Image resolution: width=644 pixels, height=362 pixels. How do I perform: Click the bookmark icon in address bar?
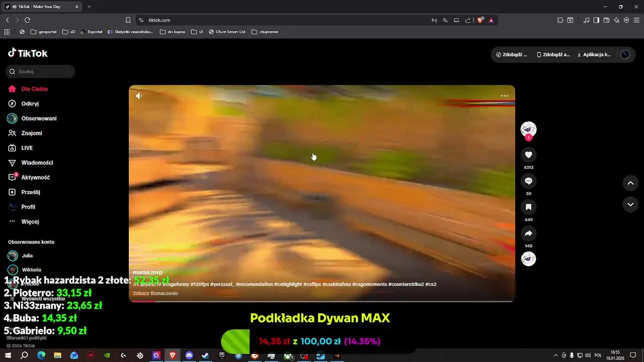pyautogui.click(x=128, y=20)
